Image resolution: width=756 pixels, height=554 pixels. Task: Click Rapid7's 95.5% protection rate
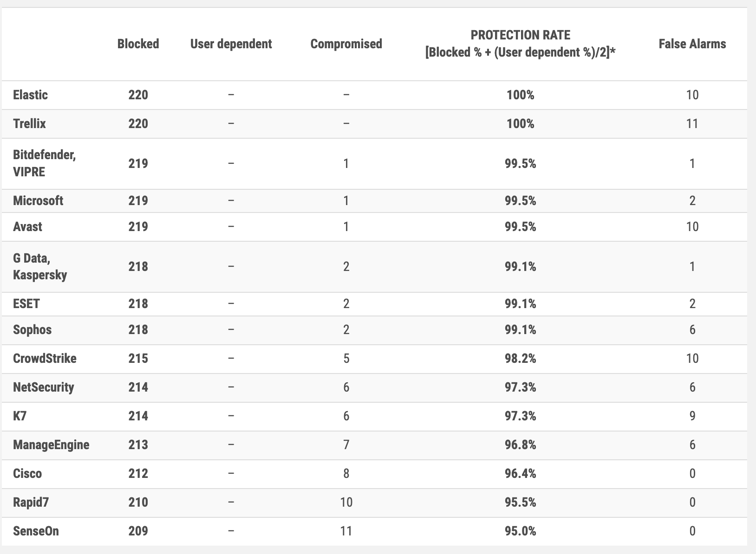point(520,502)
